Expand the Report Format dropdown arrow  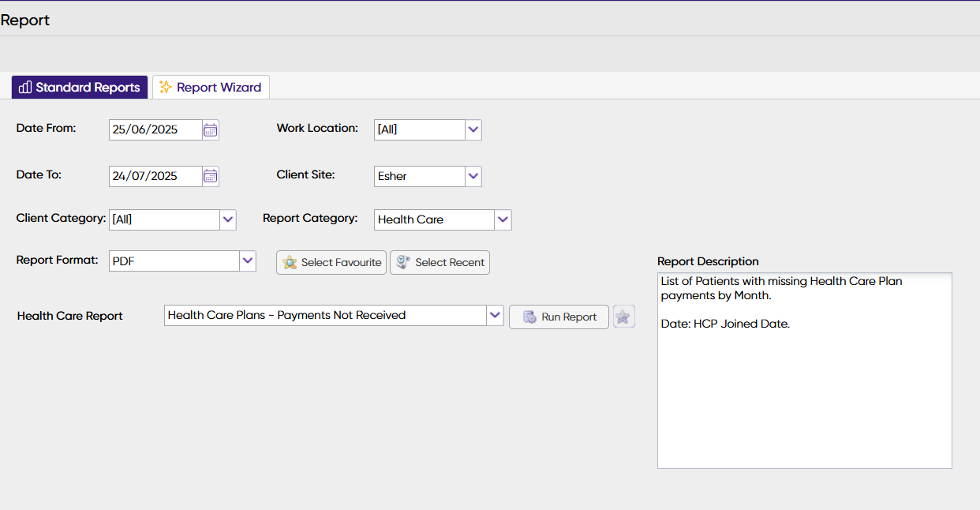247,261
